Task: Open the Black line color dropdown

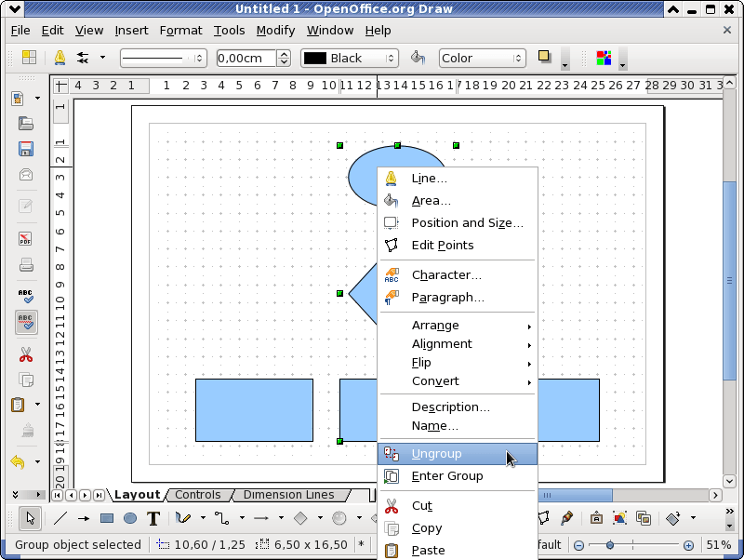Action: pos(350,58)
